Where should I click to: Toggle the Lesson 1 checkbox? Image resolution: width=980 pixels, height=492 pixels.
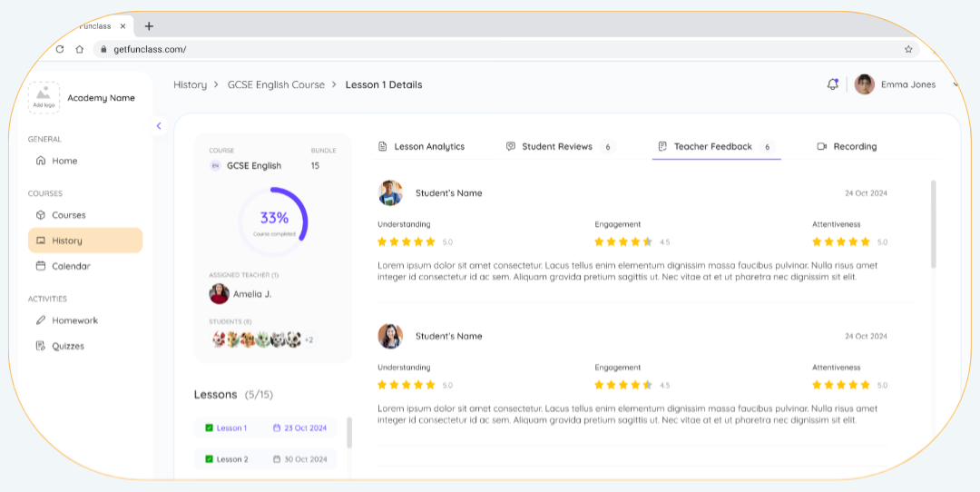pos(209,428)
